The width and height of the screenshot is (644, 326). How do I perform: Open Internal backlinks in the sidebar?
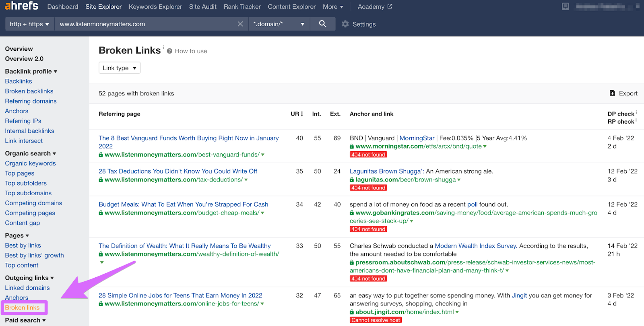(x=29, y=131)
